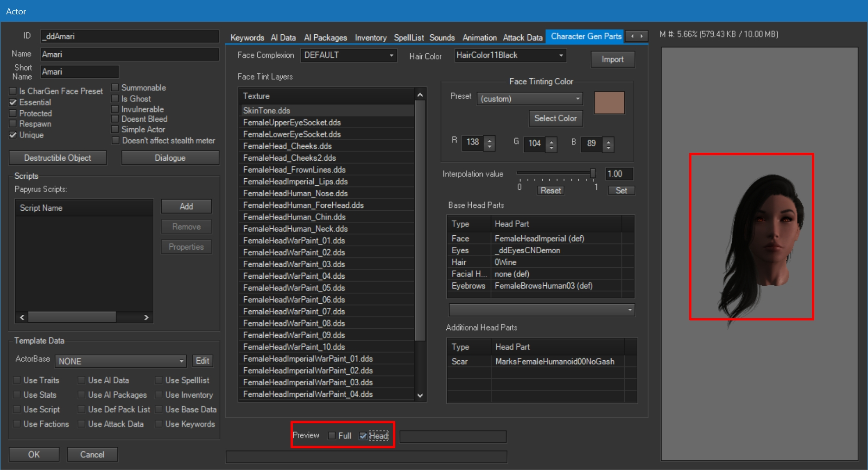
Task: Uncheck the Unique checkbox
Action: click(13, 135)
